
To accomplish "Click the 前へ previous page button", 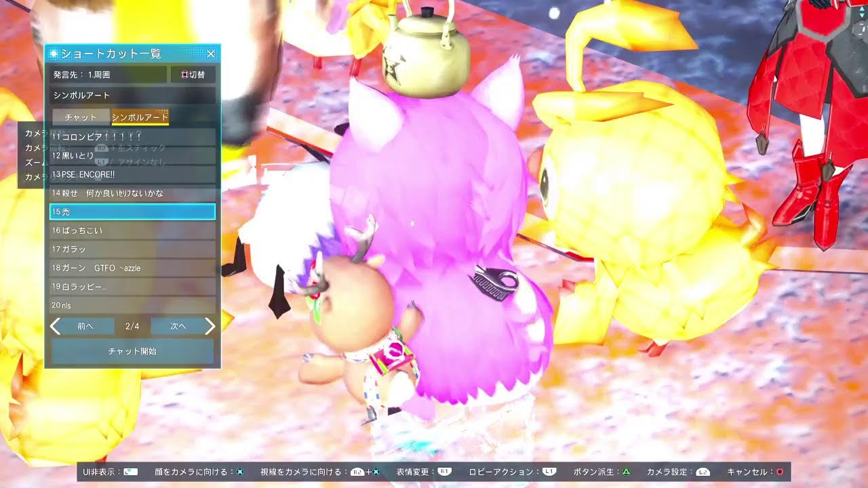I will [85, 326].
